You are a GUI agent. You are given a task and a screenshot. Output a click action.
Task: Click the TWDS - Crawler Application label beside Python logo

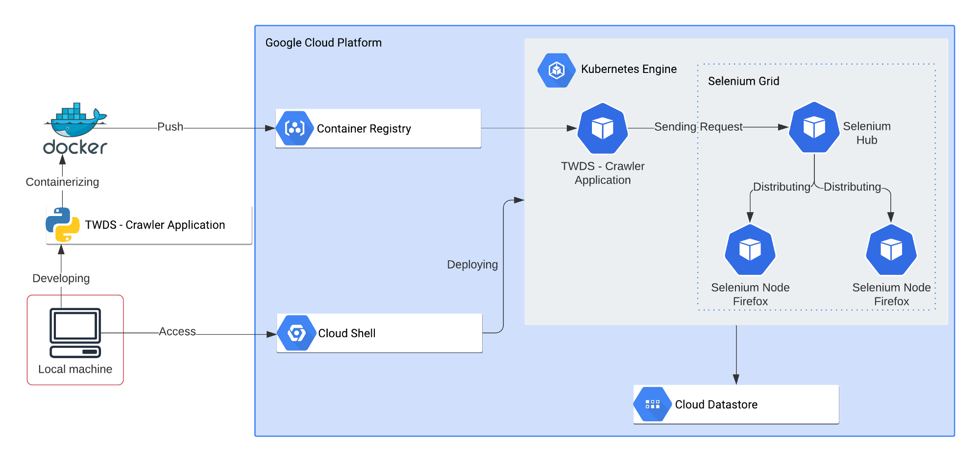pos(155,225)
